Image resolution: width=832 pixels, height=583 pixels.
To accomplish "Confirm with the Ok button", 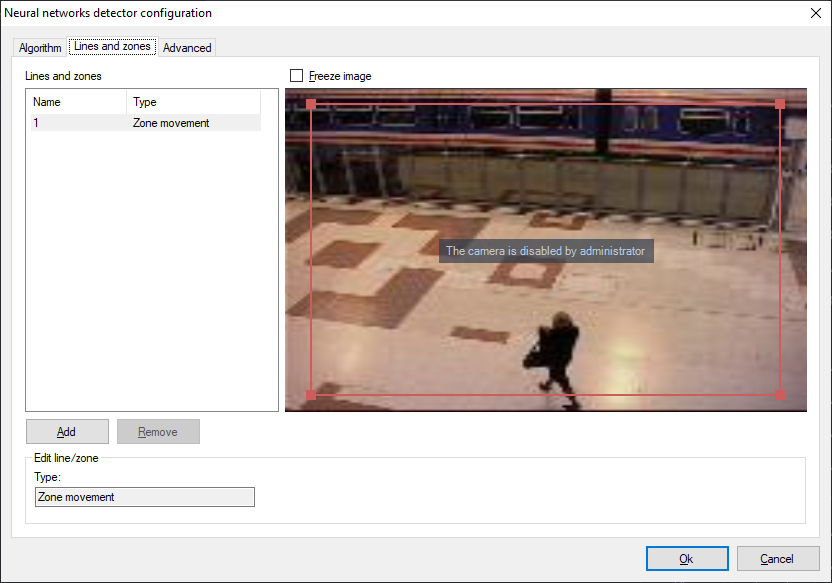I will coord(686,559).
